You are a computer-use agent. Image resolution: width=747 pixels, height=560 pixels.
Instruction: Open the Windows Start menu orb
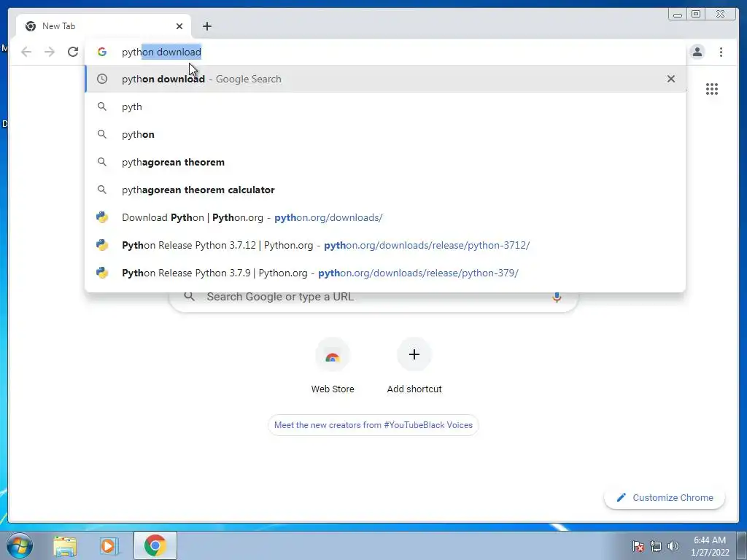pos(20,545)
